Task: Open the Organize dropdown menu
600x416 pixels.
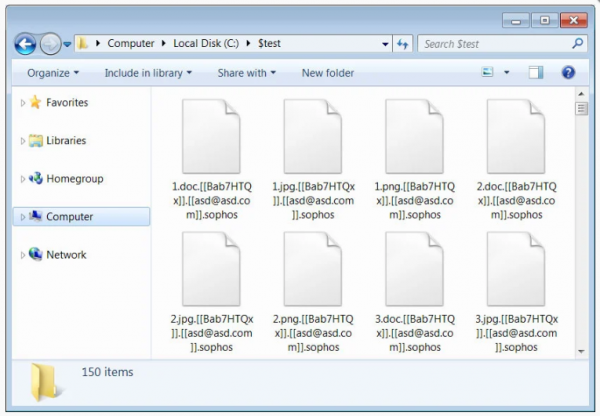Action: (53, 73)
